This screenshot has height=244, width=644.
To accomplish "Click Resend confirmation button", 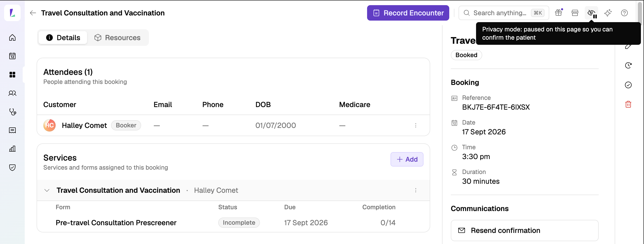I will 524,230.
